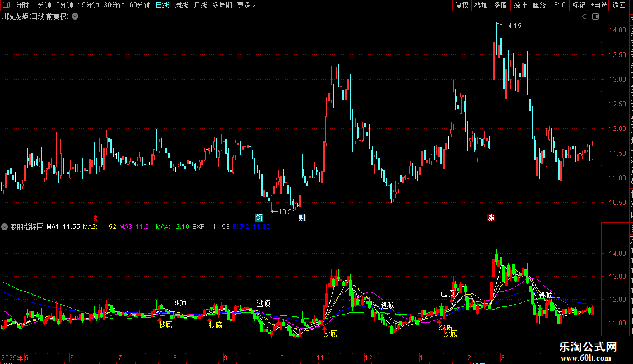The width and height of the screenshot is (633, 364).
Task: Click the 2025年 date axis label
Action: point(12,357)
